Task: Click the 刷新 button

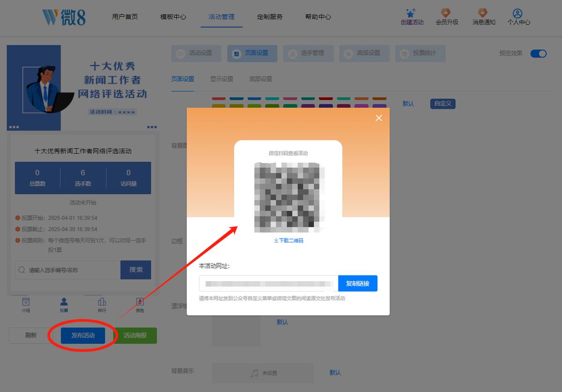Action: point(31,335)
